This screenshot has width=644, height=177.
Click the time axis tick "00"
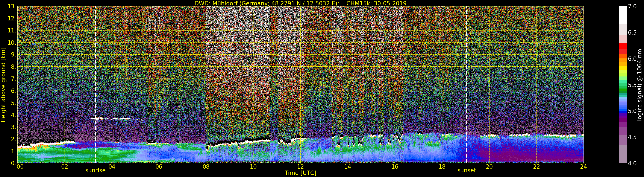click(20, 167)
